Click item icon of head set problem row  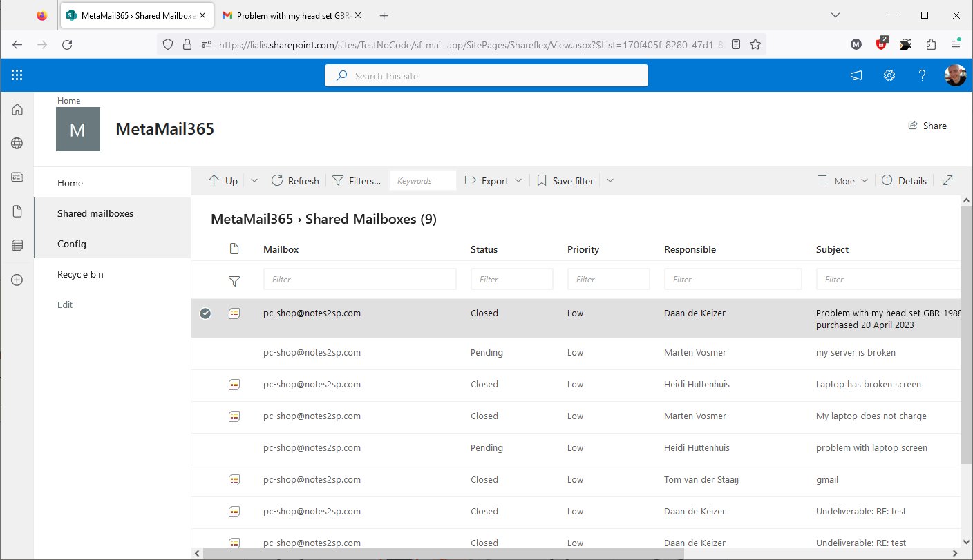pos(234,313)
